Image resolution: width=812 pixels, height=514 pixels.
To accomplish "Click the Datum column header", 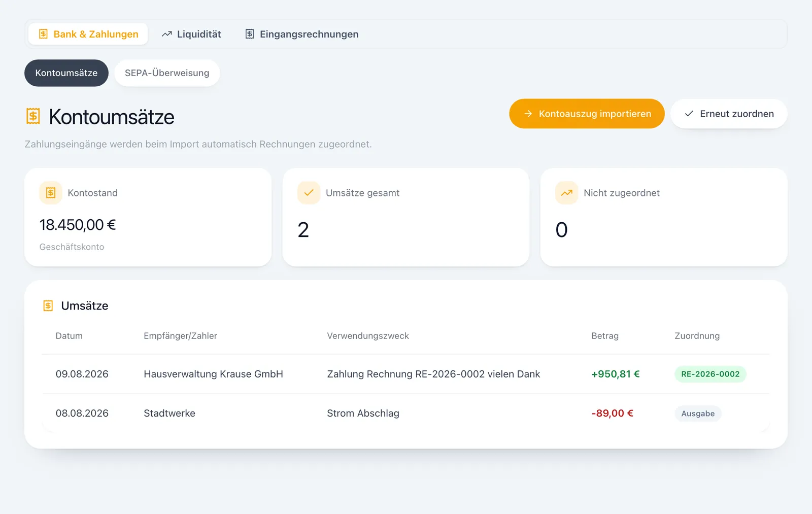I will point(69,336).
